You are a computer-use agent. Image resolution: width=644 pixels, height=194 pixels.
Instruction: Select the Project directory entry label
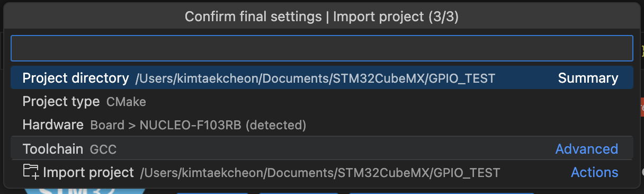(76, 78)
